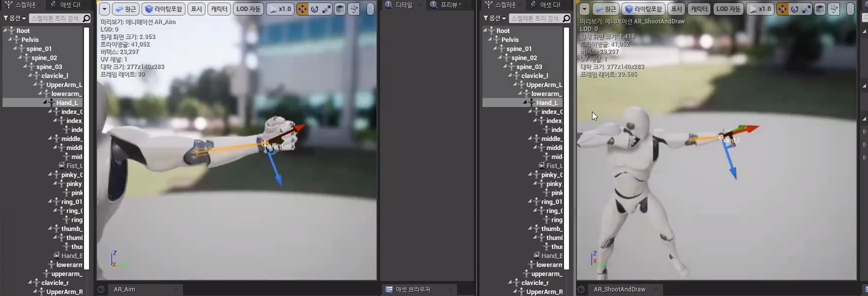The height and width of the screenshot is (296, 868).
Task: Expand toolbar overflow arrows in AR_Aim viewport
Action: pos(370,9)
